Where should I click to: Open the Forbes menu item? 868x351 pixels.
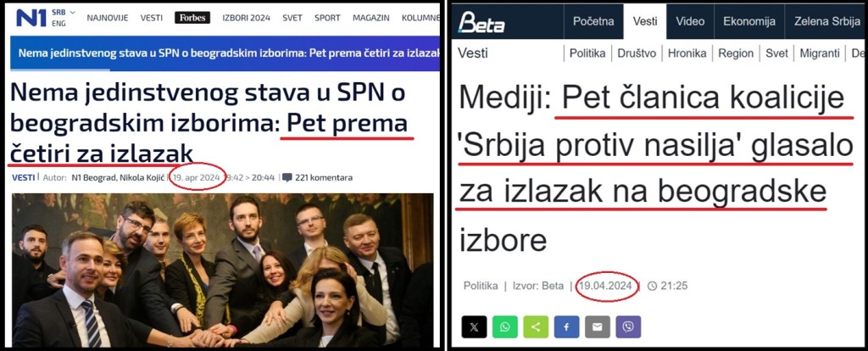(x=192, y=18)
